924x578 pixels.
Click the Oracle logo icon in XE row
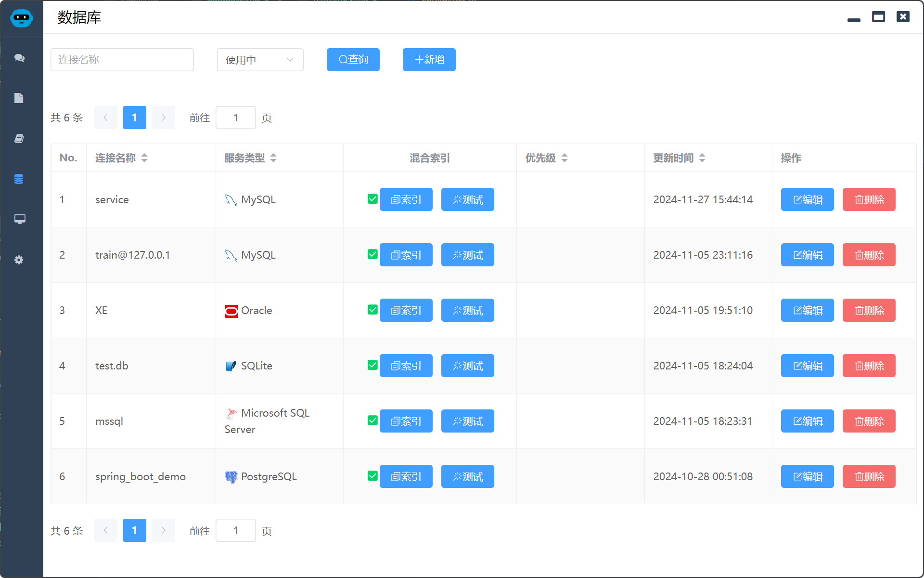point(231,311)
